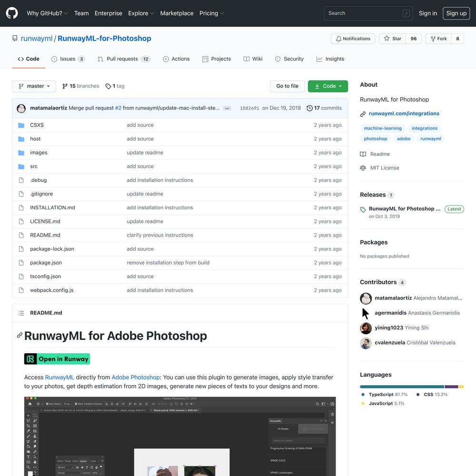Star the repository
Viewport: 476px width, 476px height.
(x=393, y=39)
